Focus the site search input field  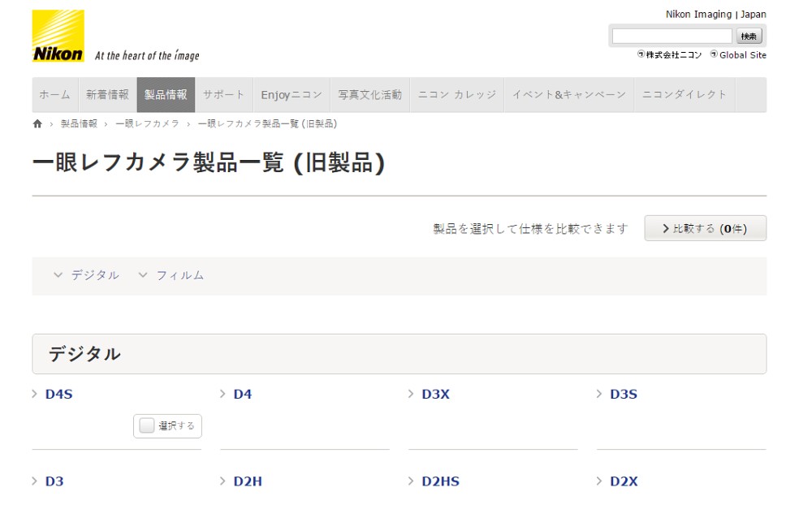coord(672,37)
